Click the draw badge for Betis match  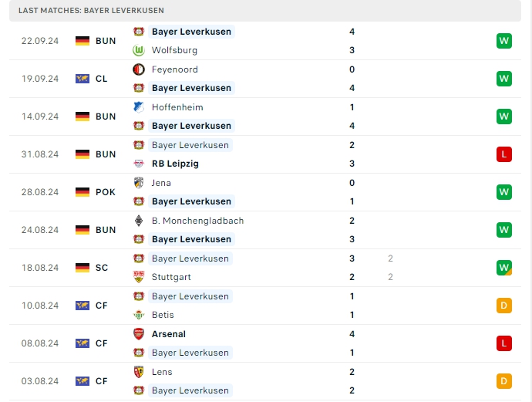504,306
